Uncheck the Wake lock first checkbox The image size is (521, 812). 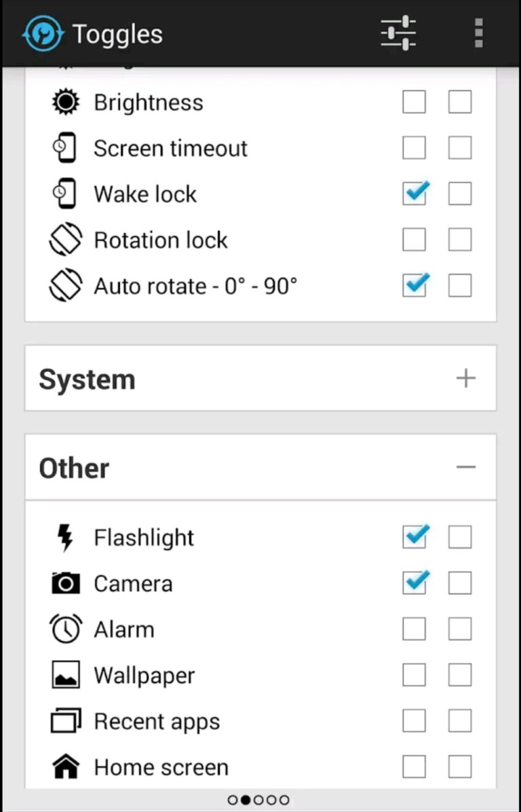pyautogui.click(x=414, y=193)
